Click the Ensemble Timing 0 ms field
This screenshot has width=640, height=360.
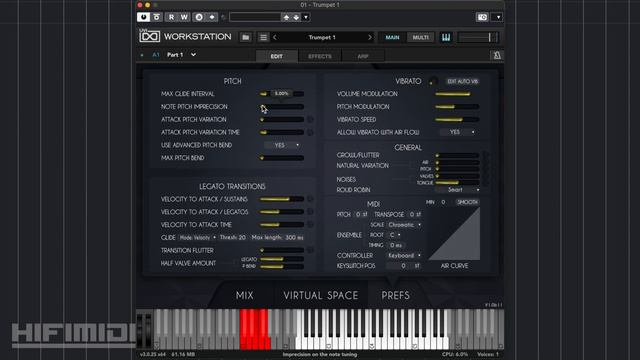pyautogui.click(x=395, y=245)
